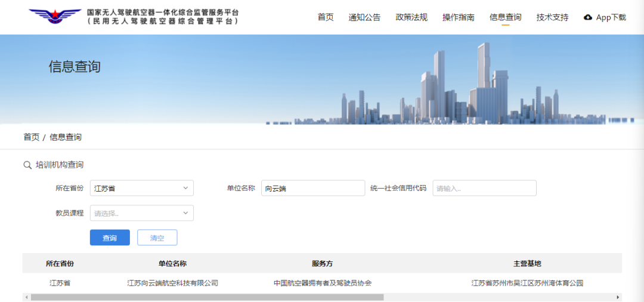Select the 信息查询 navigation tab
The height and width of the screenshot is (302, 644).
coord(506,17)
